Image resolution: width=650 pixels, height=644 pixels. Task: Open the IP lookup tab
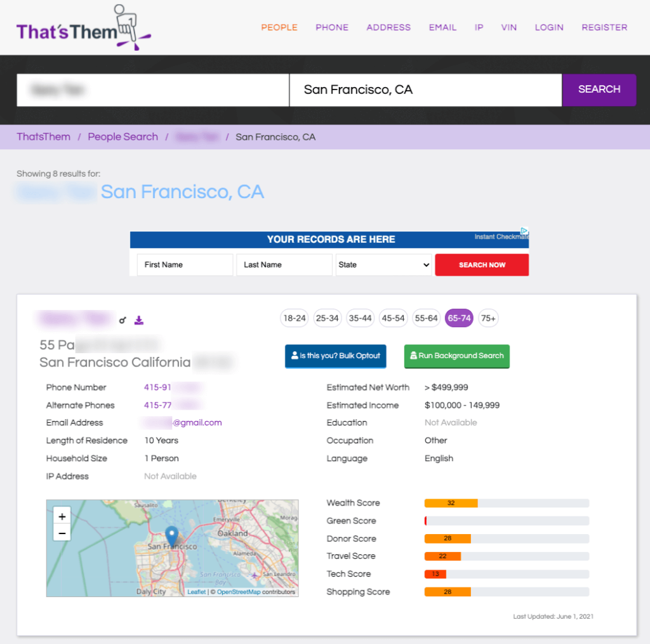click(x=479, y=27)
